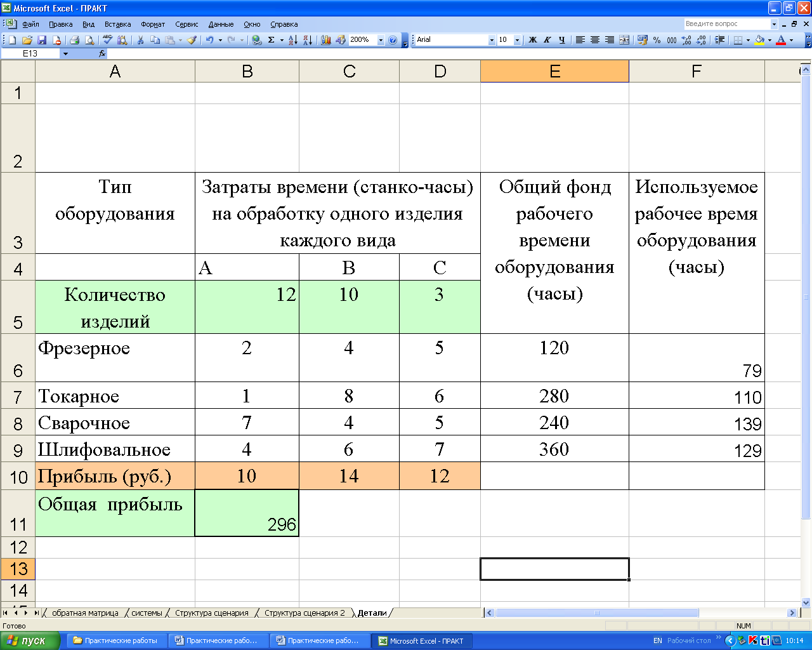This screenshot has width=812, height=650.
Task: Switch to the Структура сценария 2 sheet
Action: [x=304, y=613]
